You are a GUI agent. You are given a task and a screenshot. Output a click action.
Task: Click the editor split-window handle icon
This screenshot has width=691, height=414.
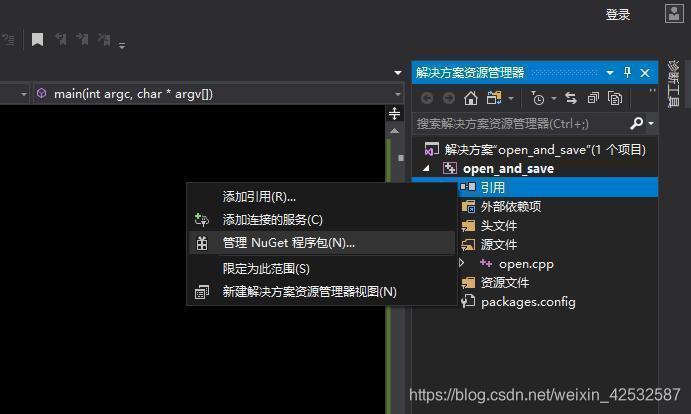tap(394, 113)
